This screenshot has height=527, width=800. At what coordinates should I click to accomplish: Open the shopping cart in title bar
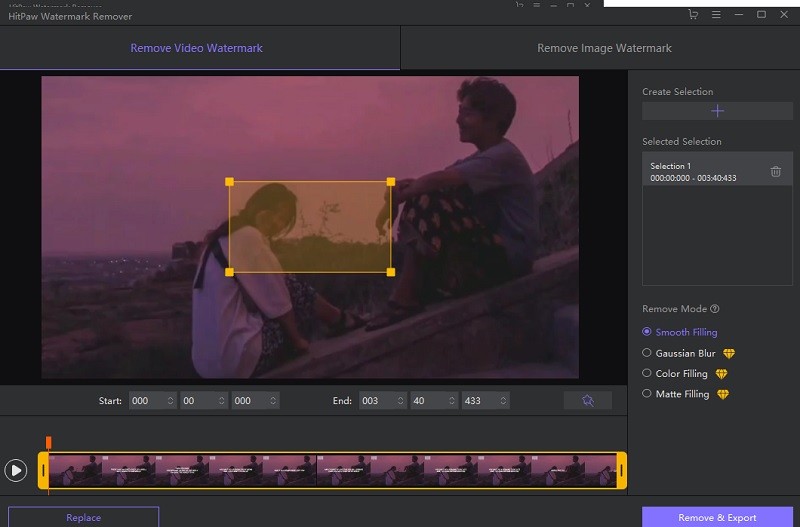(x=693, y=15)
